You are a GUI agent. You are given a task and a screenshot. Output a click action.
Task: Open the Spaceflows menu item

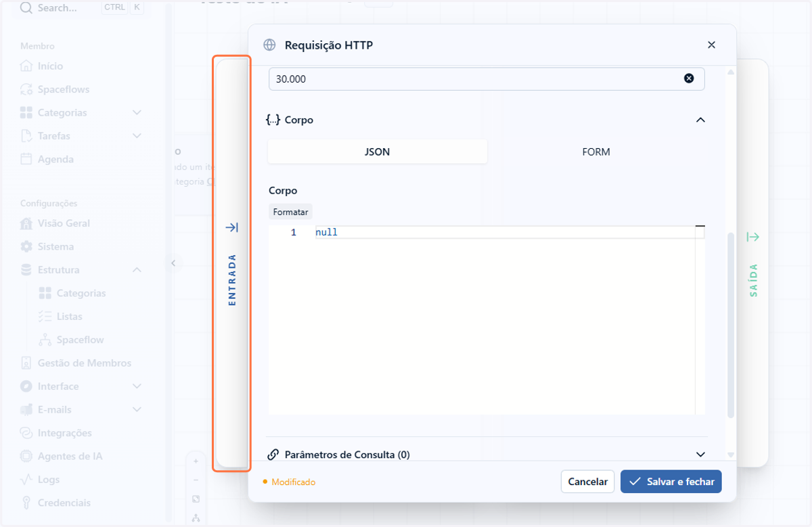pos(64,89)
